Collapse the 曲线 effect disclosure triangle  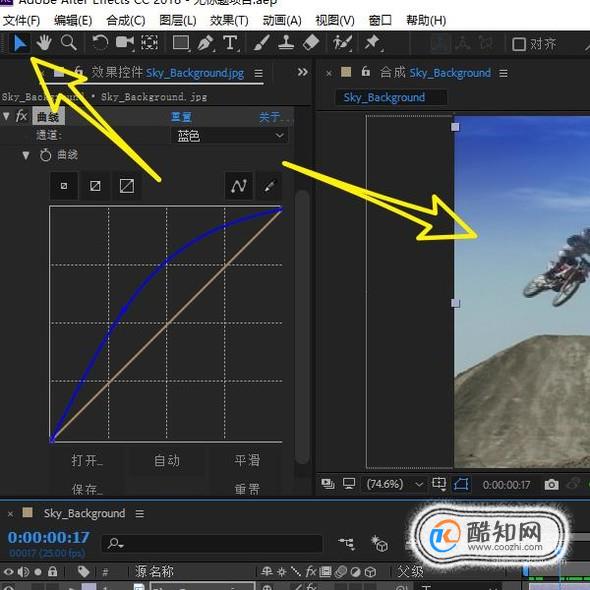pos(6,116)
